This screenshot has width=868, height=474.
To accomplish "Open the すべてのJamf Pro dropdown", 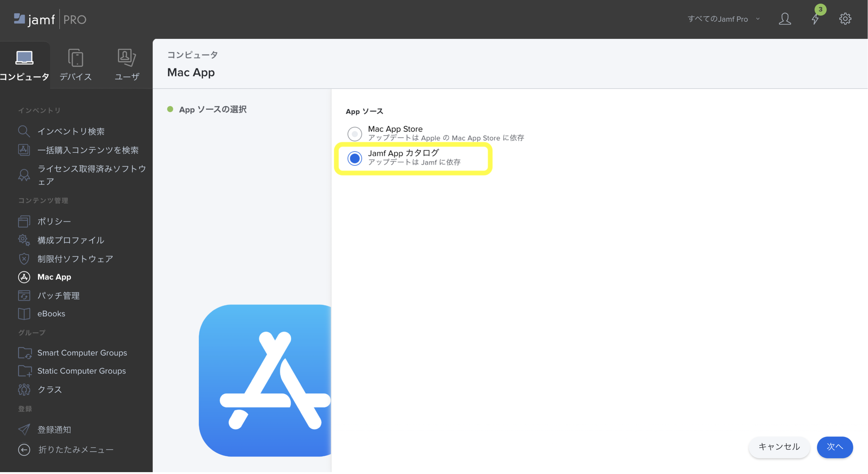I will [723, 19].
